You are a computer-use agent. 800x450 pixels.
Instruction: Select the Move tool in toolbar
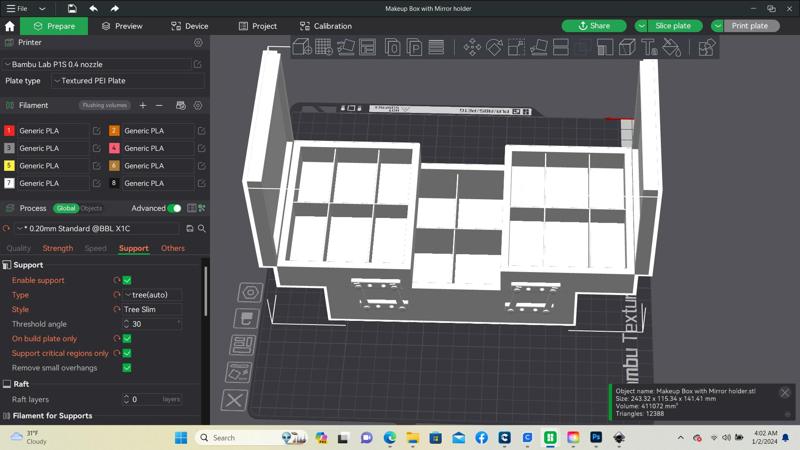(472, 47)
